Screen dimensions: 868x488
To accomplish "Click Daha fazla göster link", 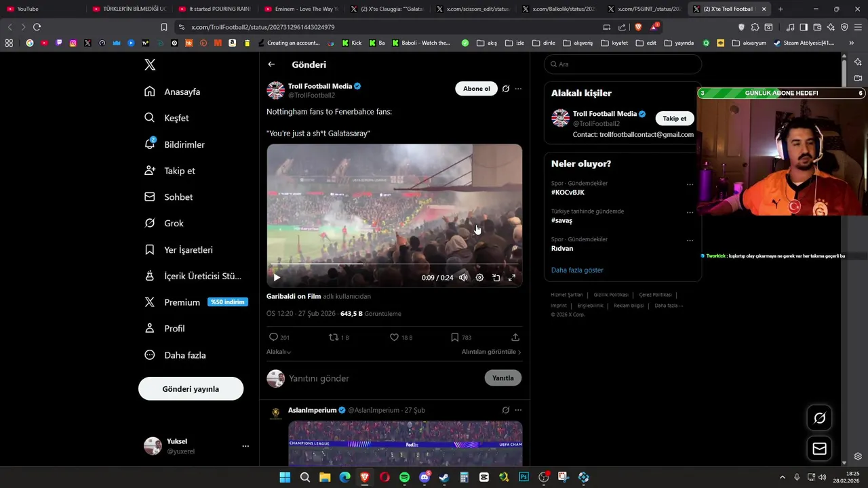I will pyautogui.click(x=577, y=270).
